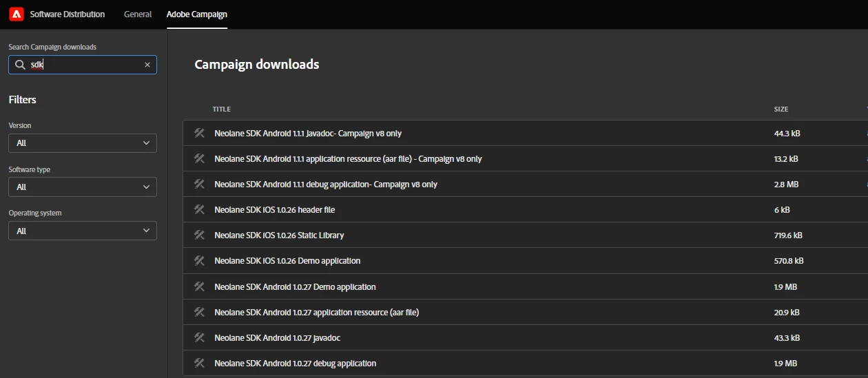Click the 719.6 kB size value
The height and width of the screenshot is (378, 868).
click(788, 235)
